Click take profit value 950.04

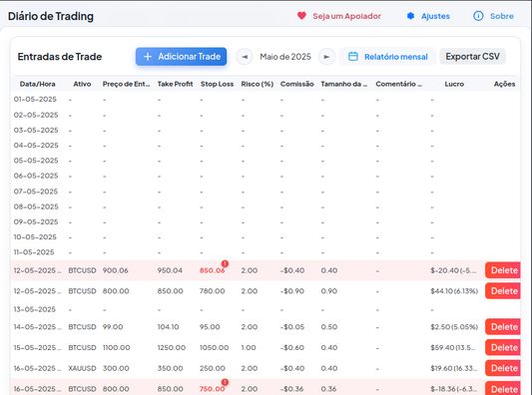[170, 270]
